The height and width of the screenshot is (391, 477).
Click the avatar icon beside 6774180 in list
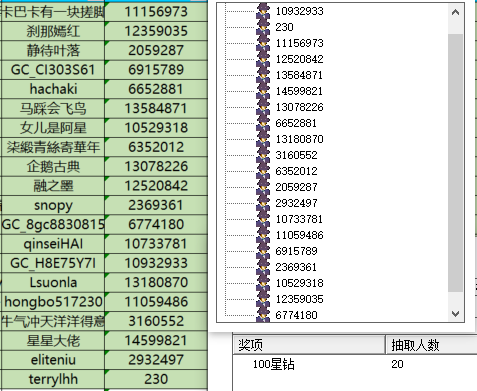pos(263,315)
